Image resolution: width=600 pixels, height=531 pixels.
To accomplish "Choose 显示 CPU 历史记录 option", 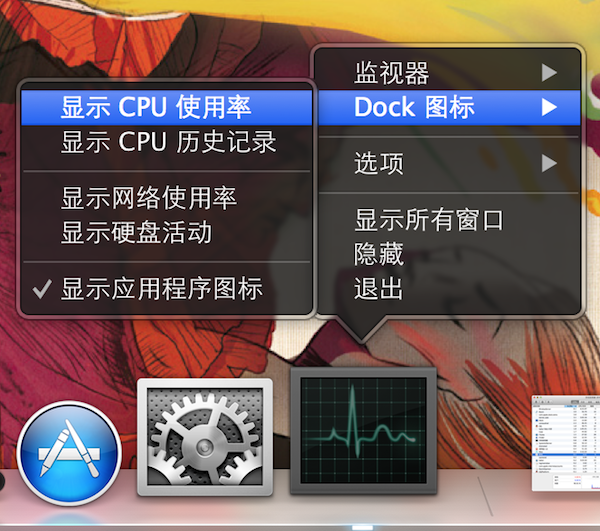I will point(167,142).
